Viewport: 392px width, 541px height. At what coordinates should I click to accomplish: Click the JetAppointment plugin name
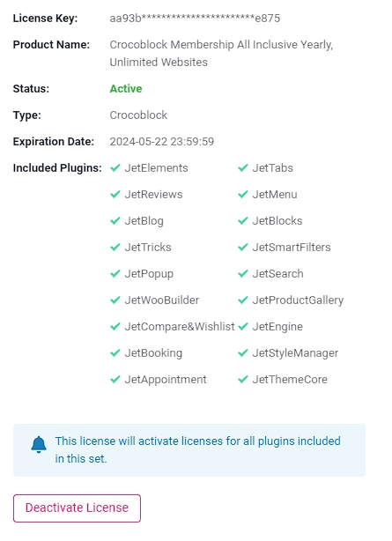166,380
